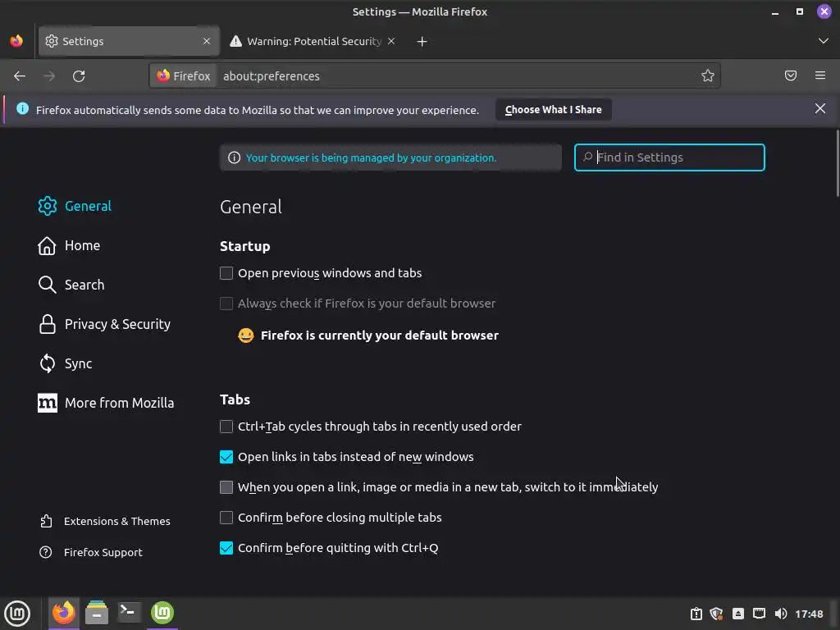Image resolution: width=840 pixels, height=630 pixels.
Task: Dismiss the data sharing notification bar
Action: tap(820, 109)
